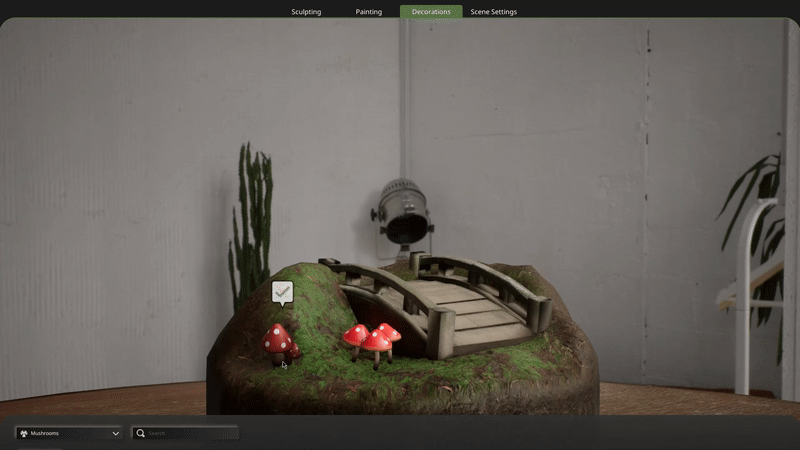Open the Mushrooms category dropdown

pyautogui.click(x=68, y=433)
